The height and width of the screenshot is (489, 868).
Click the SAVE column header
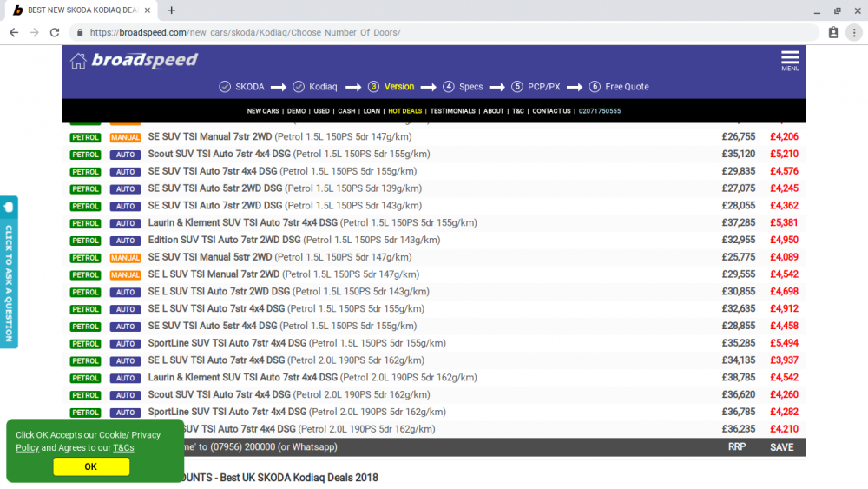tap(782, 447)
